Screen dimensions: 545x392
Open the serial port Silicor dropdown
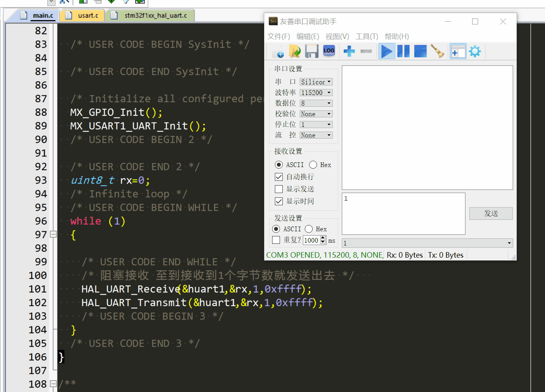tap(316, 82)
